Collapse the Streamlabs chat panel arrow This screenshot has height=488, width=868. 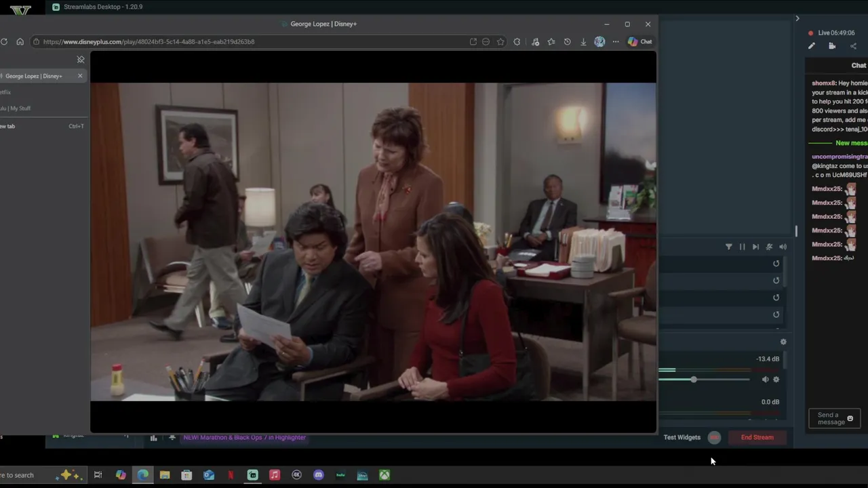click(797, 18)
